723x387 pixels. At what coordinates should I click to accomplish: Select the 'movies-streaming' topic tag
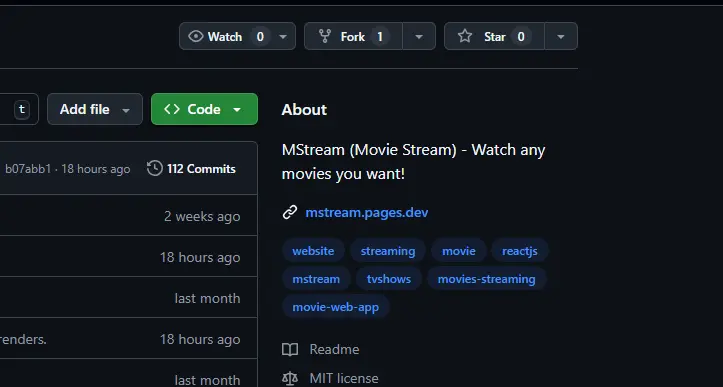486,279
